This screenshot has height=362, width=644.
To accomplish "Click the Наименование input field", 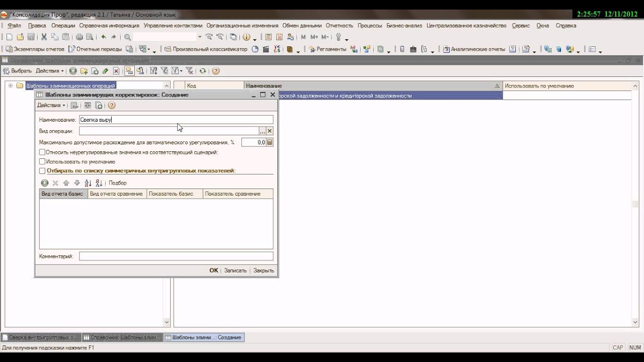I will [176, 120].
